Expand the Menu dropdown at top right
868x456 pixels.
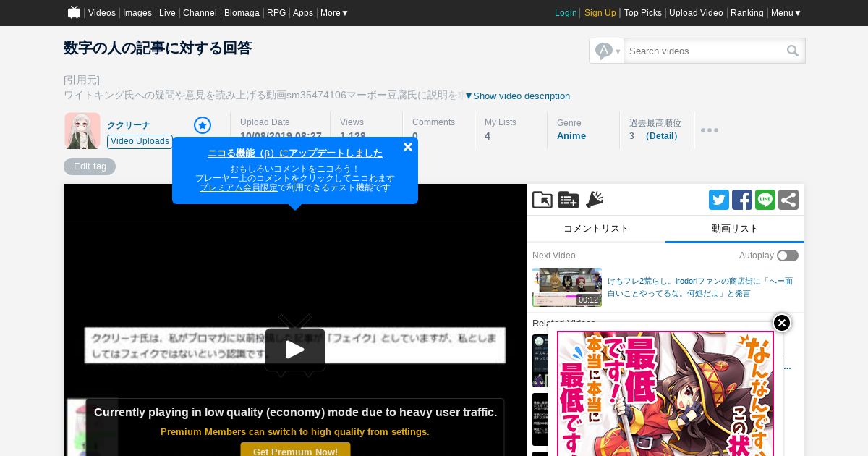pos(786,13)
